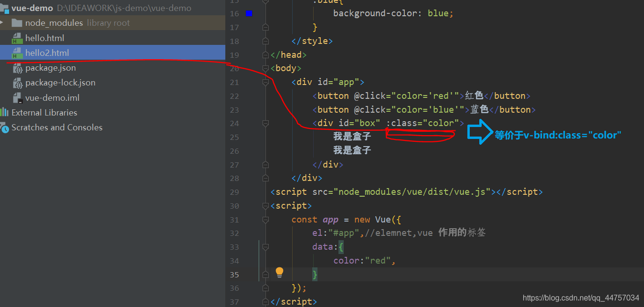Collapse the div id="box" fold on line 24

(x=265, y=123)
